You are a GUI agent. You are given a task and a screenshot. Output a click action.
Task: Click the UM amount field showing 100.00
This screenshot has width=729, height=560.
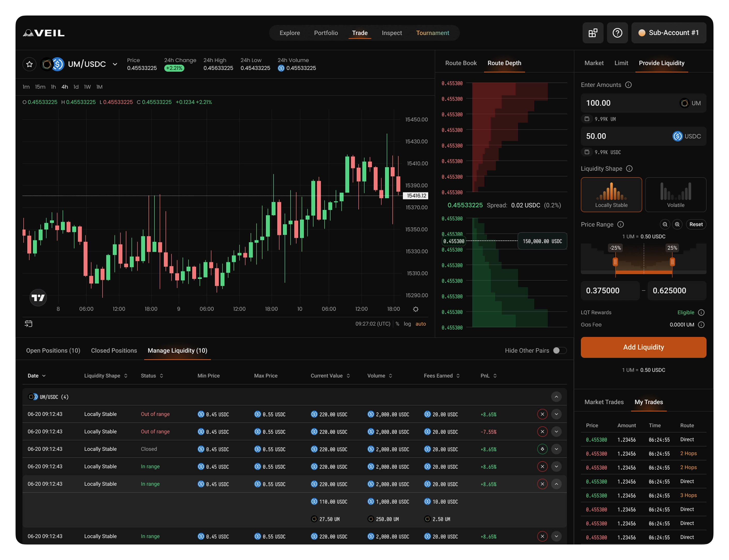[643, 103]
